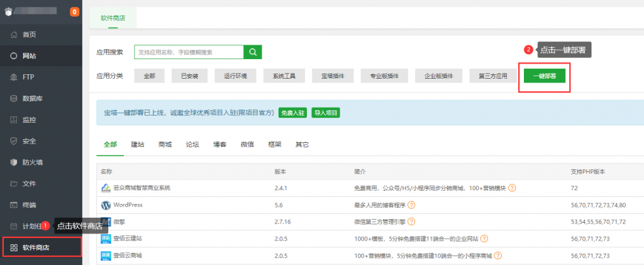The height and width of the screenshot is (265, 644).
Task: Filter by 宝塔插件 category
Action: tap(333, 76)
